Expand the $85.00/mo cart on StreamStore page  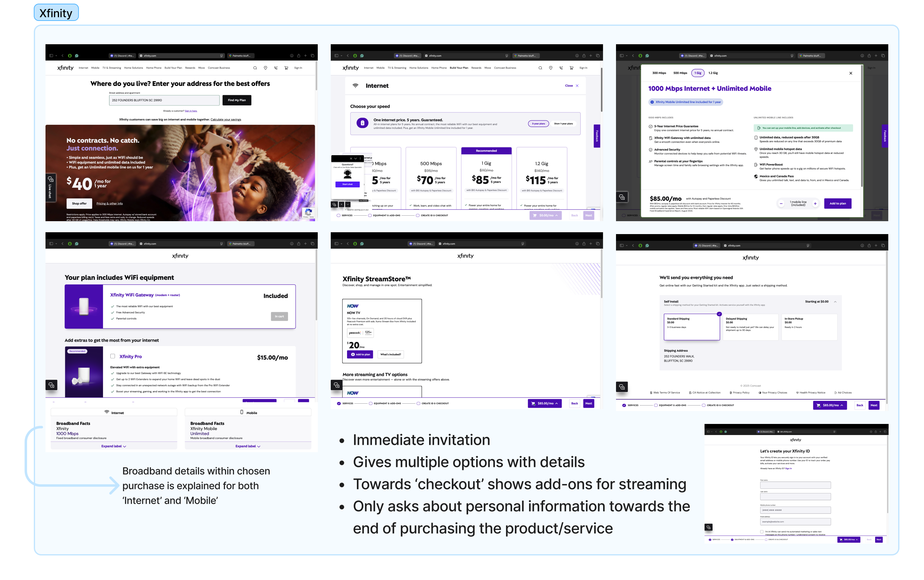(x=544, y=404)
